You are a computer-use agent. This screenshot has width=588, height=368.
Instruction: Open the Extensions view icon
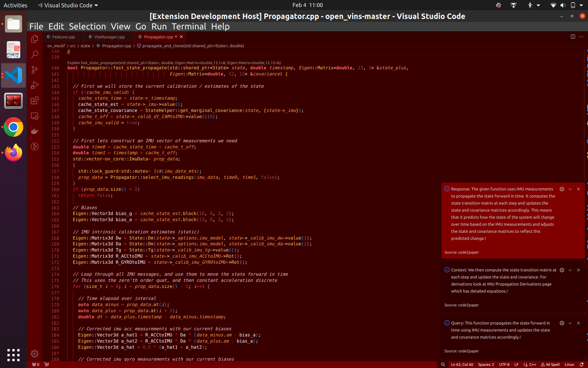coord(35,101)
